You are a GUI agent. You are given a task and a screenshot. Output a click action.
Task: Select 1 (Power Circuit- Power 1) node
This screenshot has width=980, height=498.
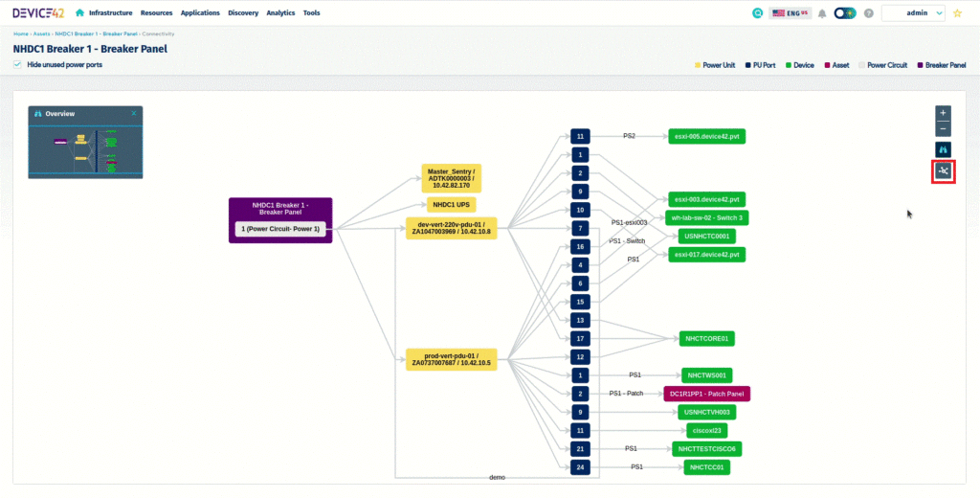click(280, 229)
